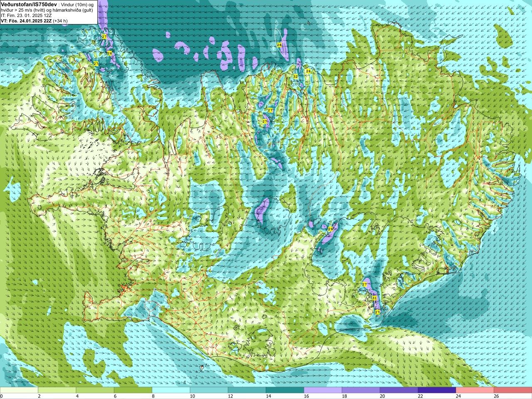Click the legend scale label 4
This screenshot has height=399, width=532.
pos(77,397)
